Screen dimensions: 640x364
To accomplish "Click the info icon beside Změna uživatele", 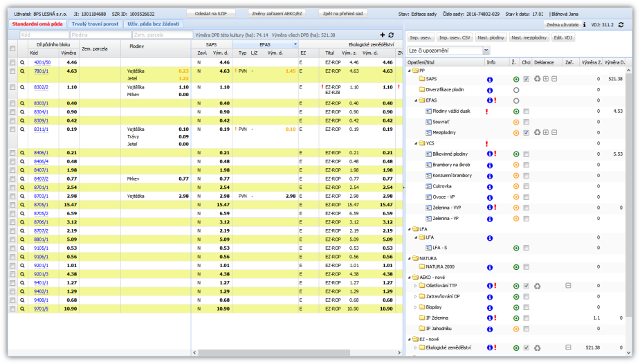I will [x=585, y=25].
